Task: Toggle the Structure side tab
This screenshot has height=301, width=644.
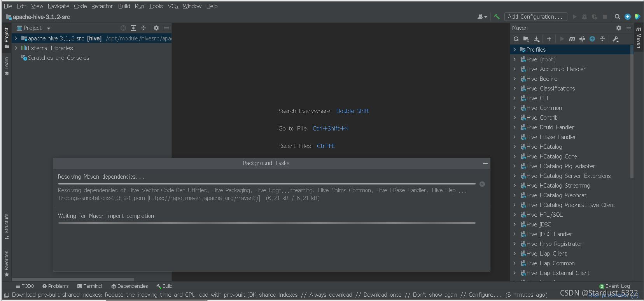Action: coord(7,226)
